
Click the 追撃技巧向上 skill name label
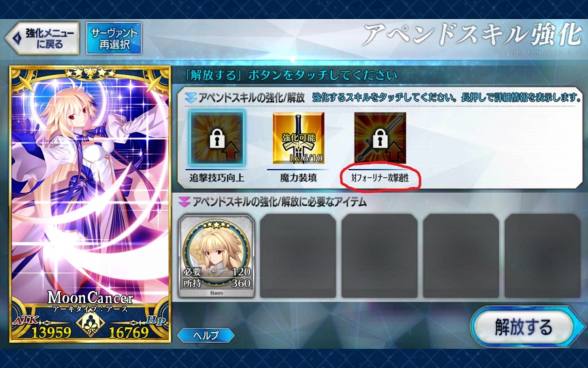point(216,178)
